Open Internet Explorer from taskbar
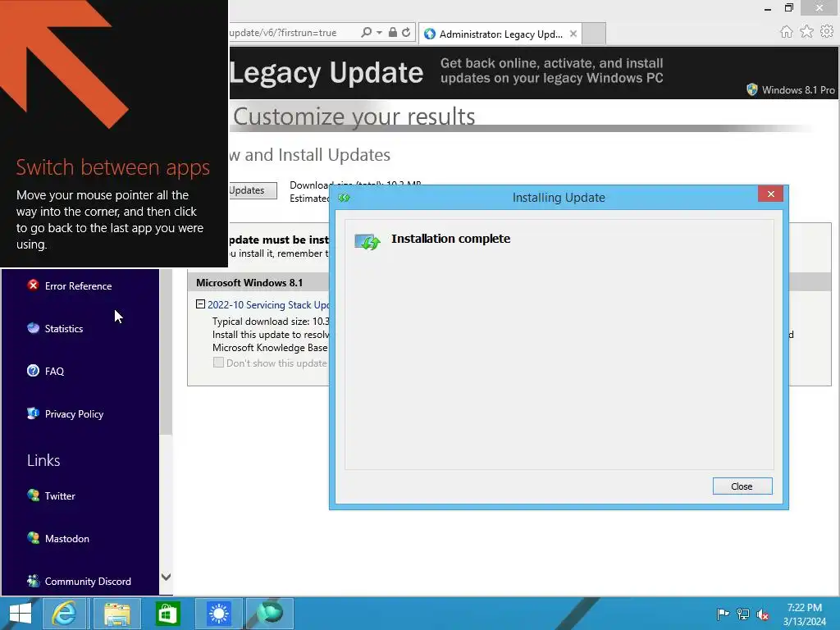Viewport: 840px width, 630px height. coord(64,614)
